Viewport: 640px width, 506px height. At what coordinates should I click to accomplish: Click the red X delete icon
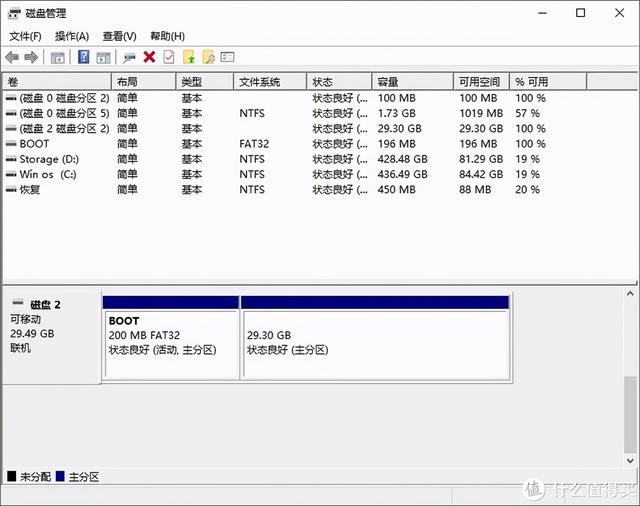[149, 57]
